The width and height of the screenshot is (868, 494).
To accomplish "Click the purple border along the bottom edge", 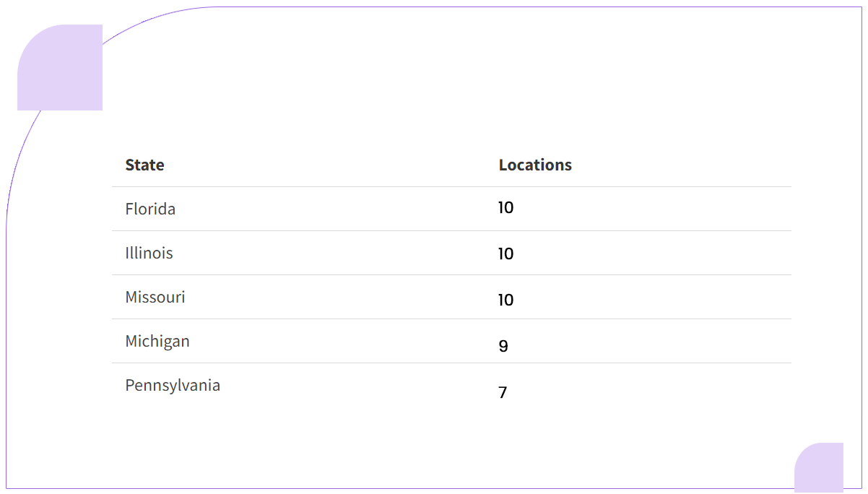I will tap(433, 491).
